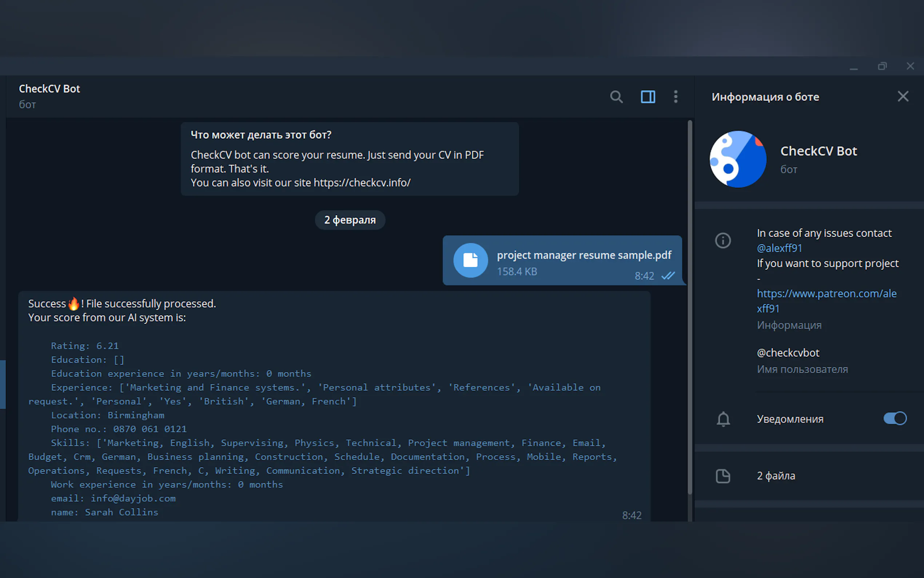
Task: Click the info circle icon
Action: tap(723, 241)
